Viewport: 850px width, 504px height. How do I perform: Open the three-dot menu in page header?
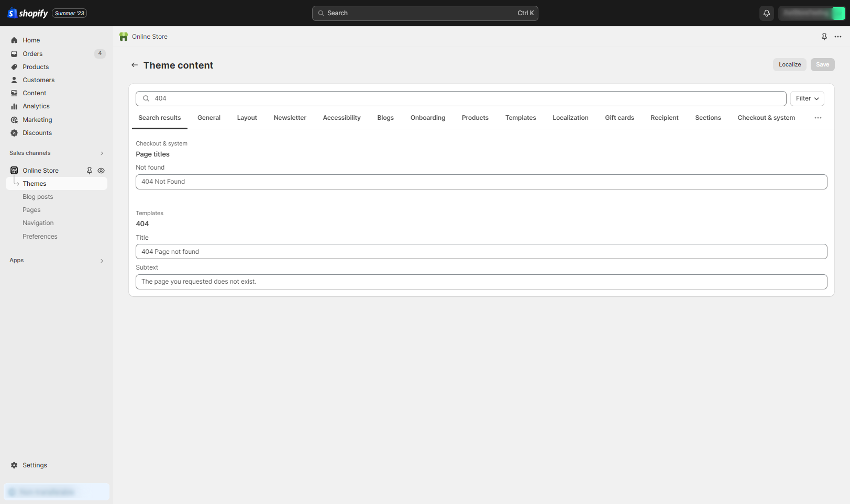pyautogui.click(x=838, y=37)
